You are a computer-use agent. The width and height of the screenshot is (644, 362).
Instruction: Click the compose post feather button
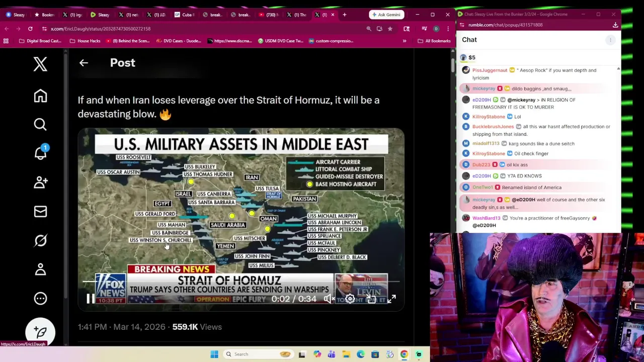coord(40,332)
